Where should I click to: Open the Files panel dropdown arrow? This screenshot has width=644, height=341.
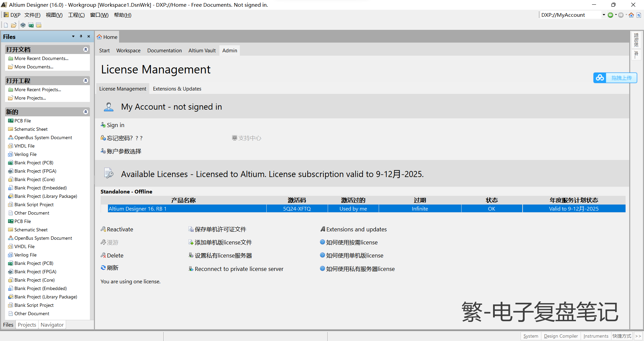[73, 37]
